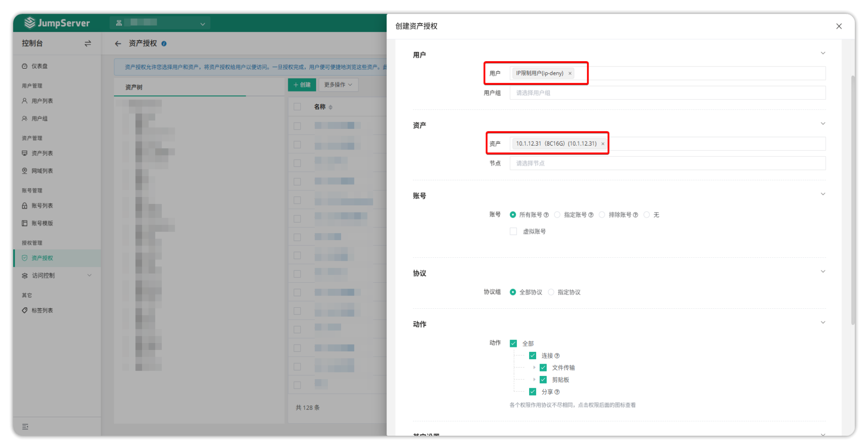Click the help icon beside 分享 action
This screenshot has width=868, height=445.
coord(557,392)
